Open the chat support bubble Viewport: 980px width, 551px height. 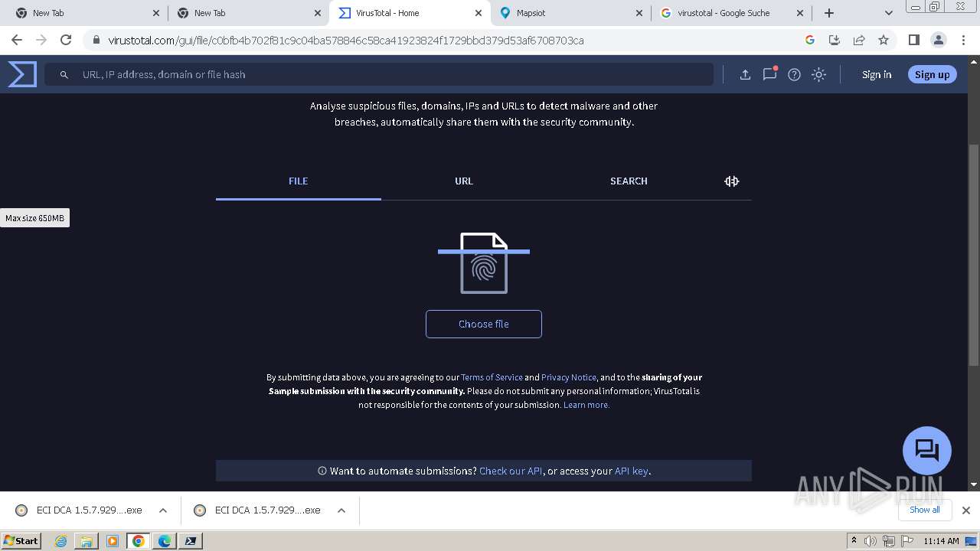click(926, 450)
